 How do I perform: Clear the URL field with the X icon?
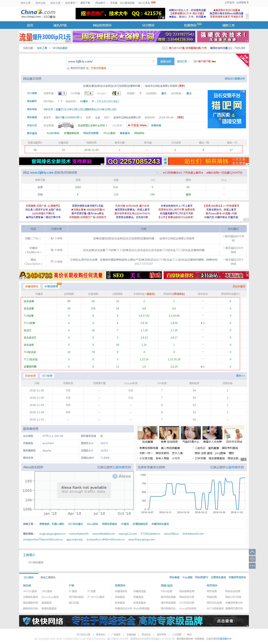click(x=153, y=61)
